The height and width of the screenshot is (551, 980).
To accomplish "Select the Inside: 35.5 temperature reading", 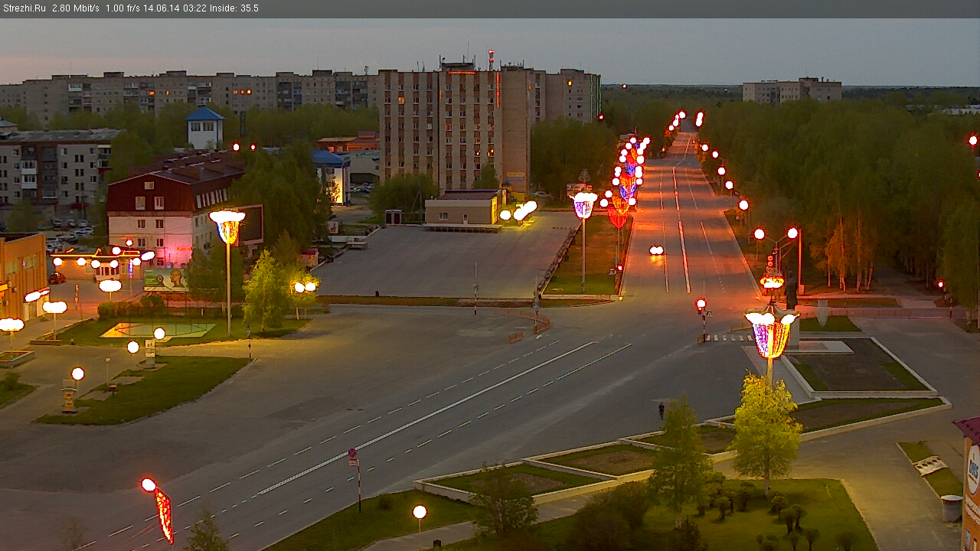I will click(x=234, y=8).
